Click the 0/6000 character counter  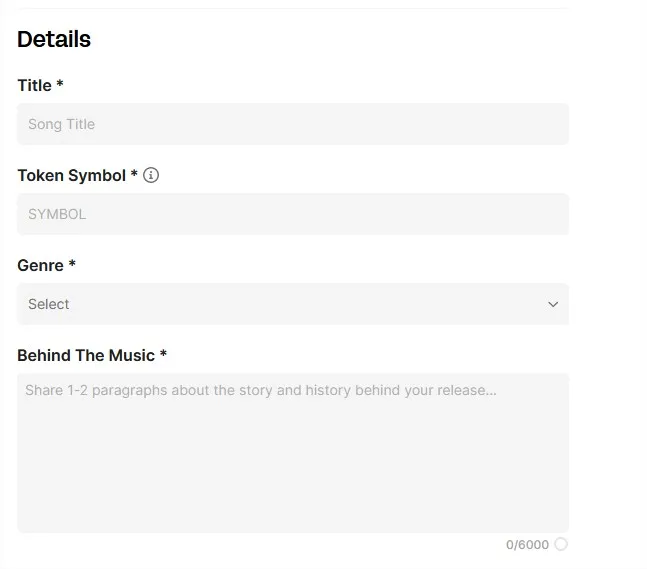pos(527,545)
